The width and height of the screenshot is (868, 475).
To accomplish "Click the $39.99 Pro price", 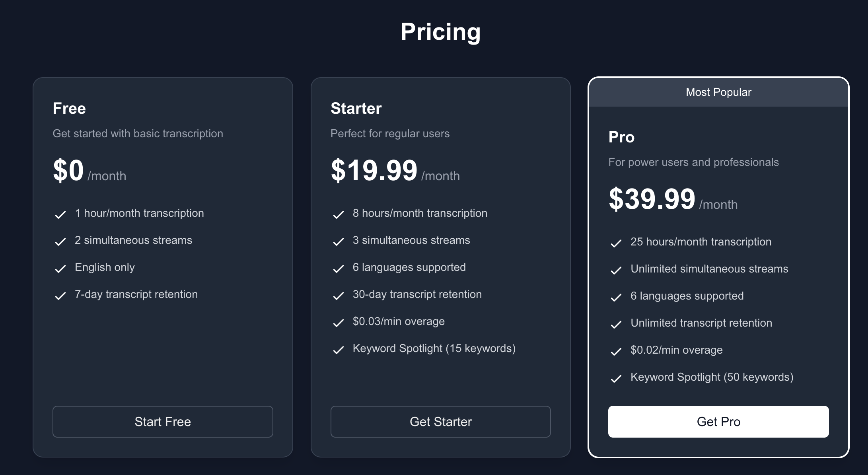I will point(652,199).
